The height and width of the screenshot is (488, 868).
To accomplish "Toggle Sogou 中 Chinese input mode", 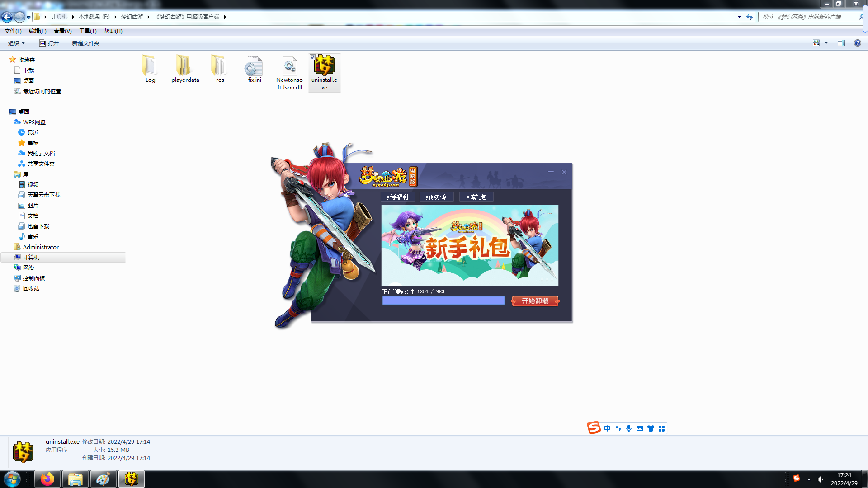I will coord(607,428).
